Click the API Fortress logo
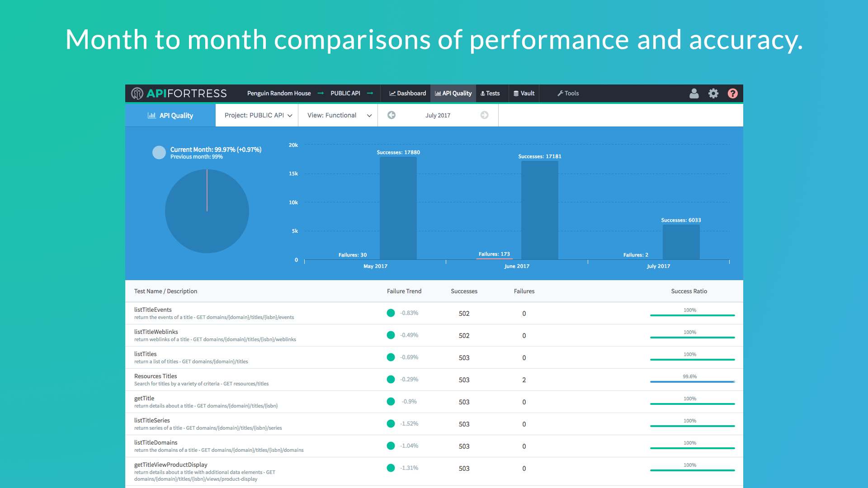868x488 pixels. tap(179, 94)
